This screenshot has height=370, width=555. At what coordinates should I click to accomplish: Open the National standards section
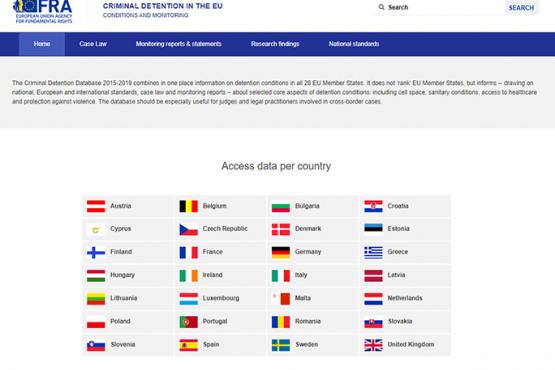[x=354, y=44]
